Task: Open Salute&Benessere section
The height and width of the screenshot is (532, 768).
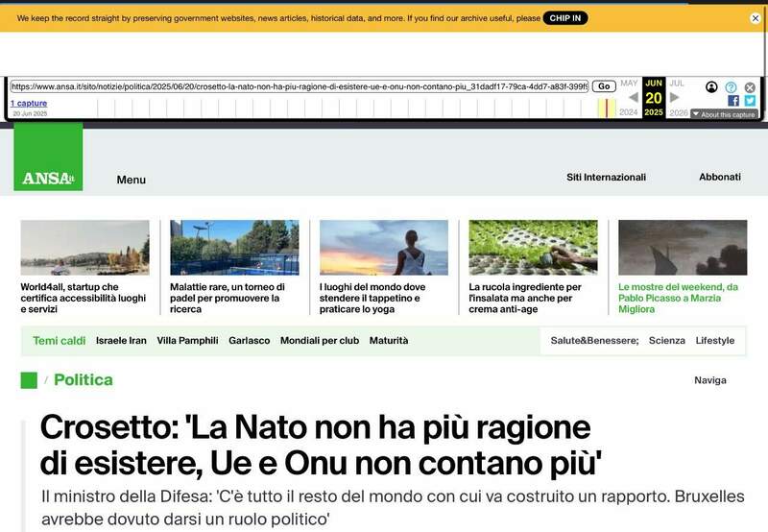Action: tap(594, 341)
